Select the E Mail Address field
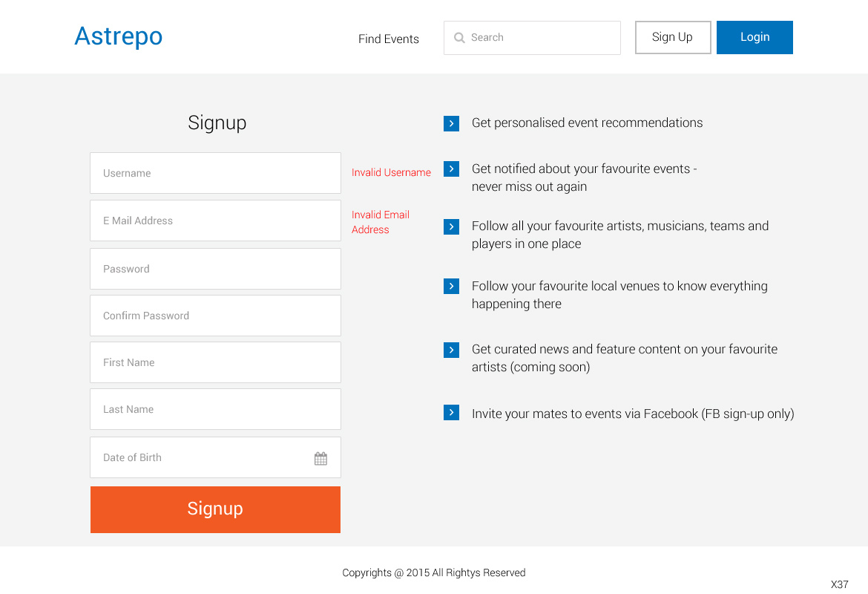Viewport: 868px width, 594px height. tap(215, 221)
